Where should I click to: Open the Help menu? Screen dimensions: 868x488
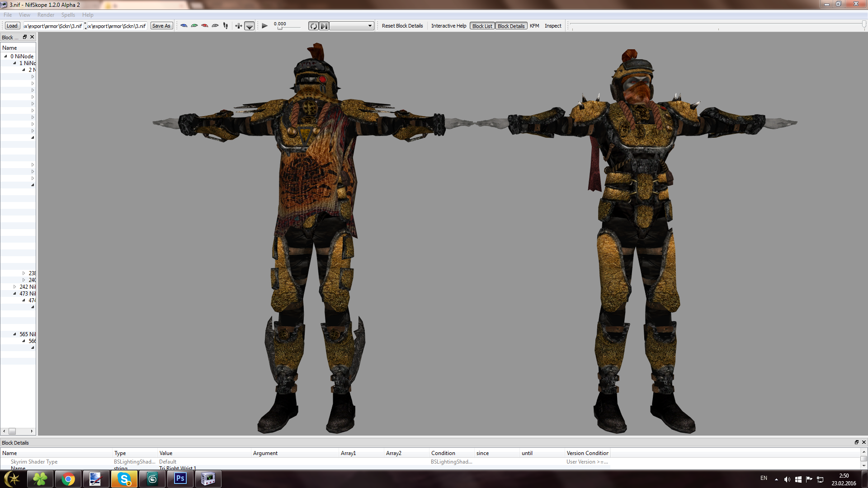88,15
